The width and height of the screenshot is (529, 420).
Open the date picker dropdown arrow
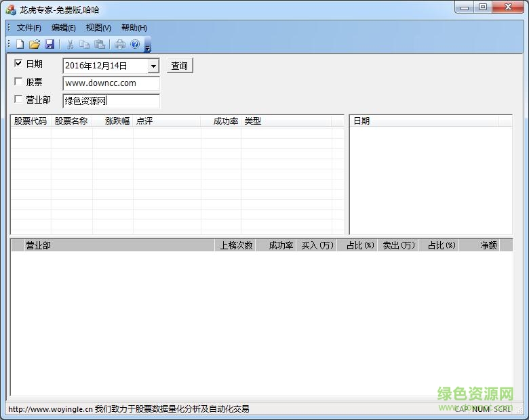[153, 66]
